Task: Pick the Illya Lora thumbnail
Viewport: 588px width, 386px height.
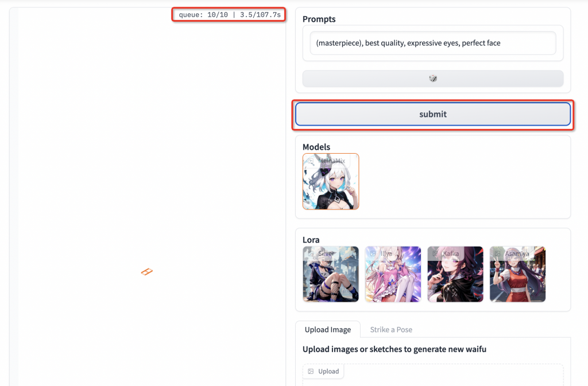Action: (393, 274)
